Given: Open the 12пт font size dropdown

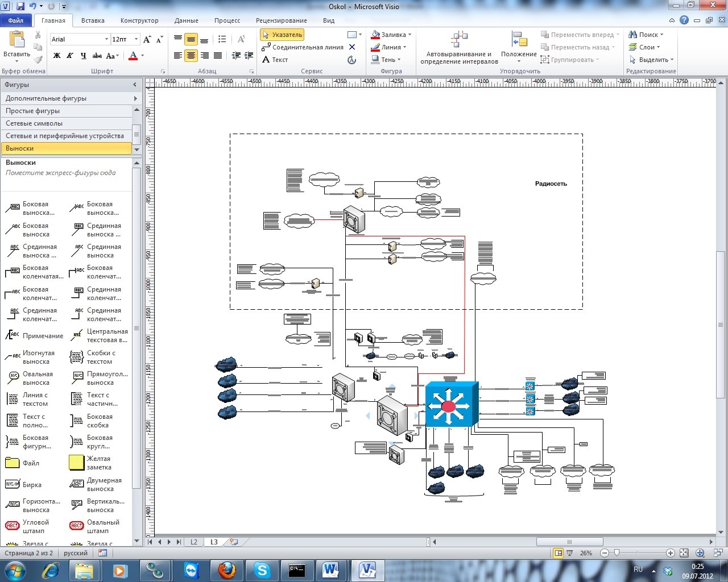Looking at the screenshot, I should click(x=136, y=39).
